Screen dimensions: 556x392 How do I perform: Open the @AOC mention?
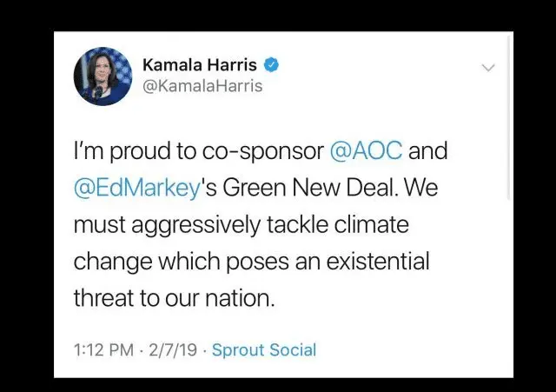tap(366, 151)
